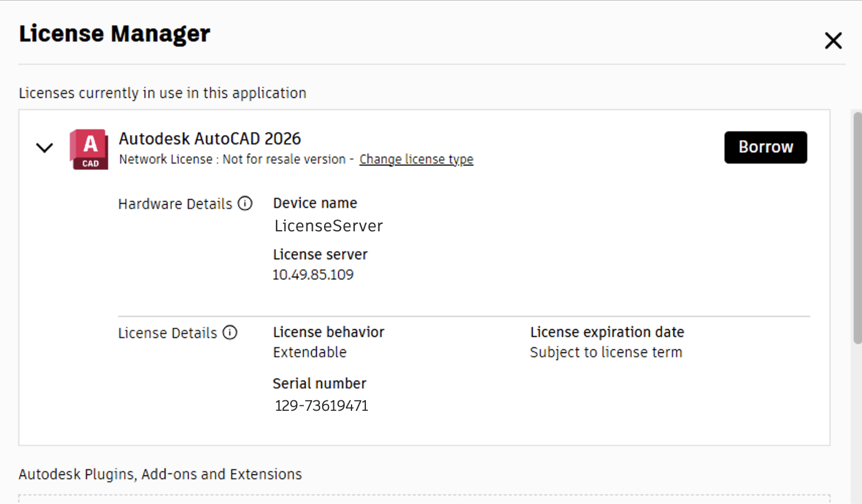Click the License expiration date label
This screenshot has width=862, height=504.
point(607,331)
